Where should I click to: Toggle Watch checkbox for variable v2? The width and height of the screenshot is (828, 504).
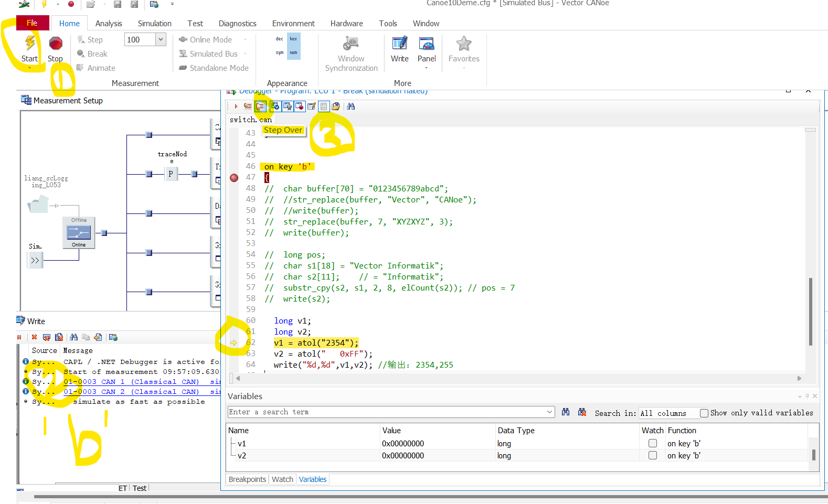pyautogui.click(x=653, y=455)
